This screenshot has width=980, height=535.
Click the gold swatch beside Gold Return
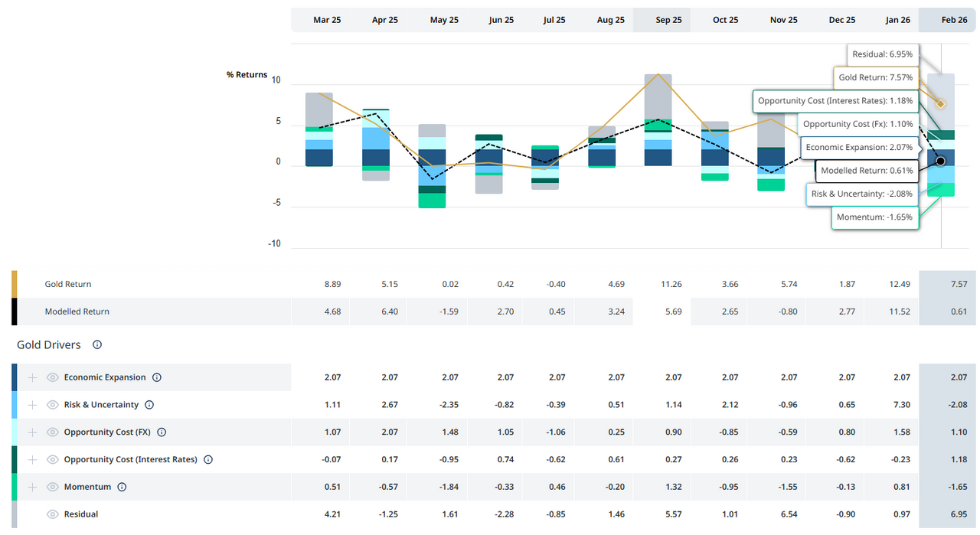pyautogui.click(x=14, y=284)
